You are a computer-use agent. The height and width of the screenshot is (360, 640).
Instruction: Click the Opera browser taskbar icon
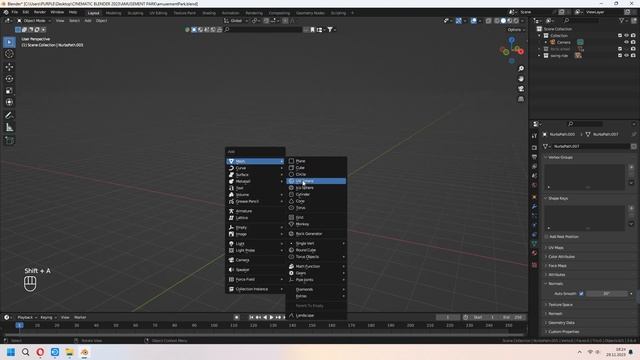coord(40,352)
